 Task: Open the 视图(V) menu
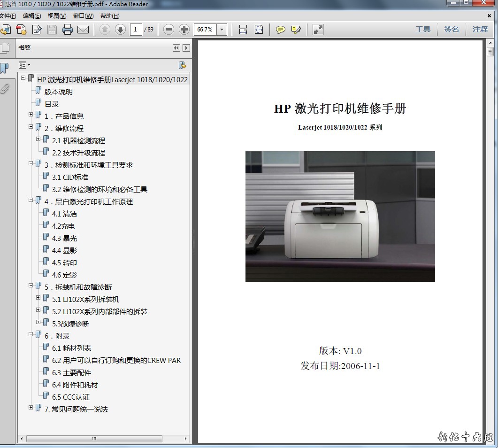point(57,16)
